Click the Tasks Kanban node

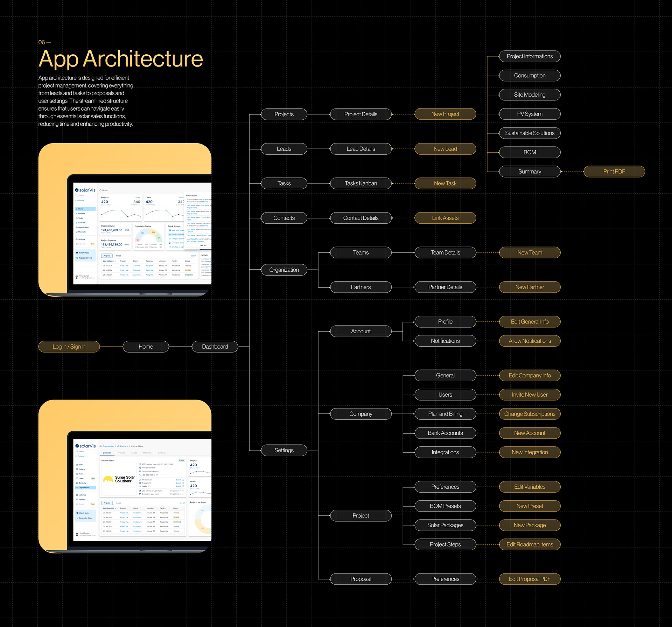360,183
